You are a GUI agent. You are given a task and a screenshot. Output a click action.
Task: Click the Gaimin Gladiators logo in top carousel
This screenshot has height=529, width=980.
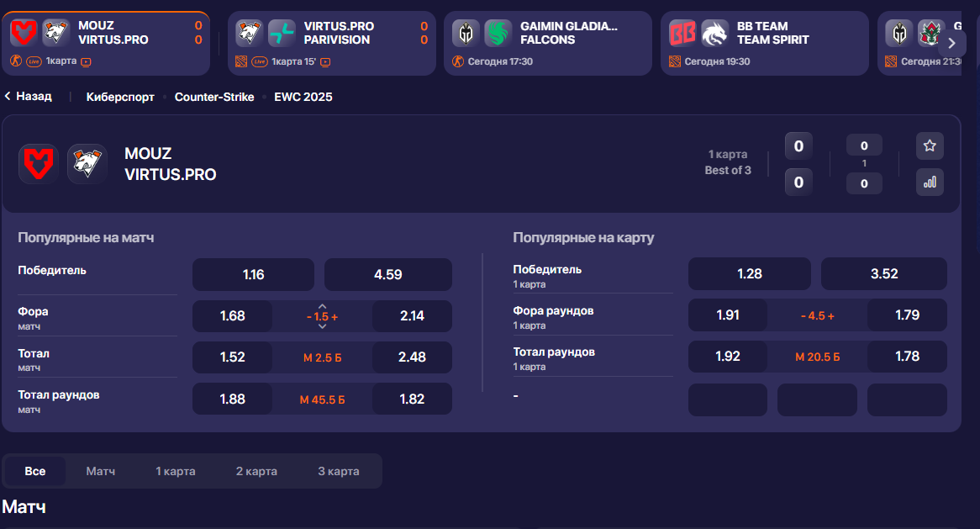tap(466, 33)
